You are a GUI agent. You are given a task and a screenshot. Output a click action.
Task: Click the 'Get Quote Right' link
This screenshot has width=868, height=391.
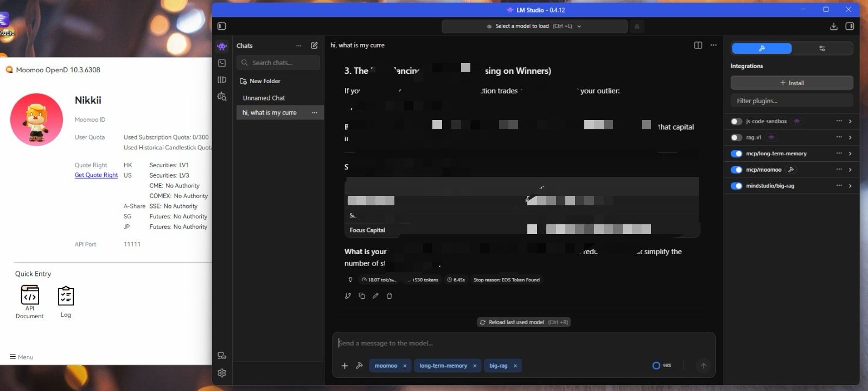coord(96,175)
